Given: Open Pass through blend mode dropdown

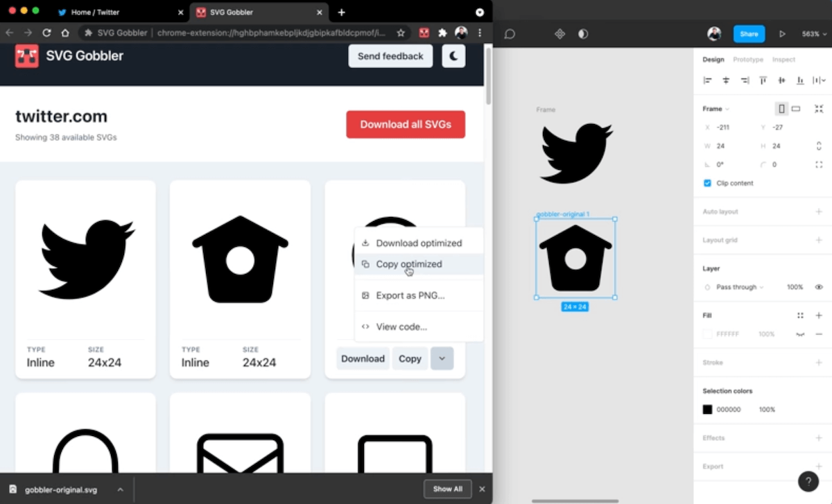Looking at the screenshot, I should (740, 287).
